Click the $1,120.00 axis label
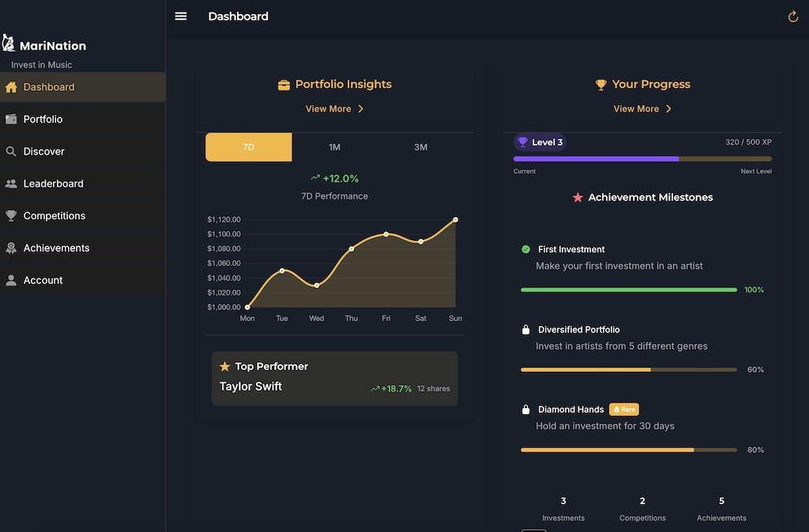This screenshot has height=532, width=809. click(x=224, y=219)
